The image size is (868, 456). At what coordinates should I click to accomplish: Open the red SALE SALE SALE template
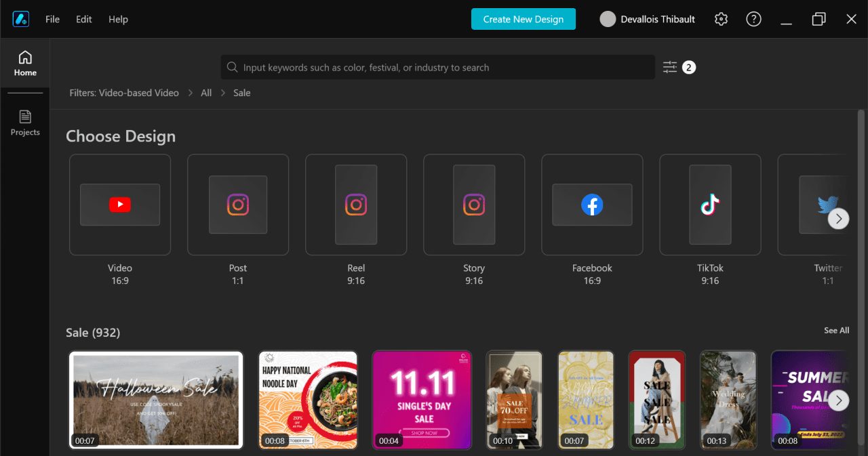click(x=657, y=400)
